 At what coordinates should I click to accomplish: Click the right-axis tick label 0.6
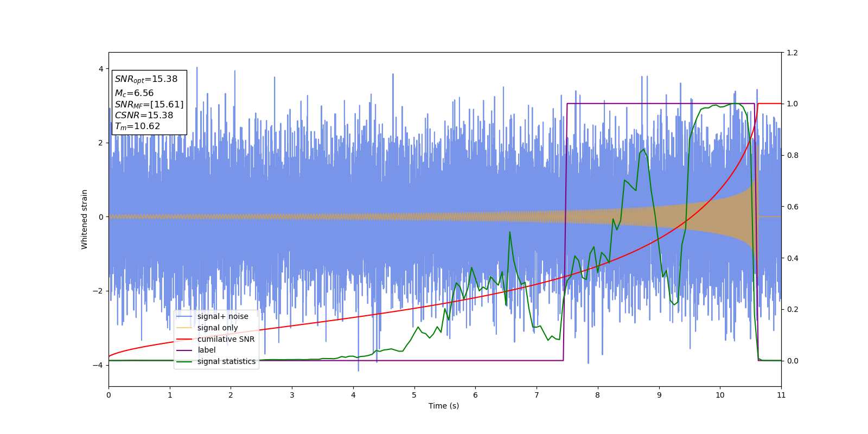[x=792, y=207]
